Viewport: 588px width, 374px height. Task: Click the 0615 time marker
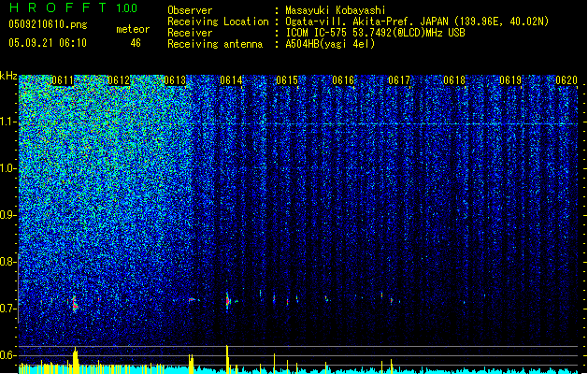click(287, 80)
